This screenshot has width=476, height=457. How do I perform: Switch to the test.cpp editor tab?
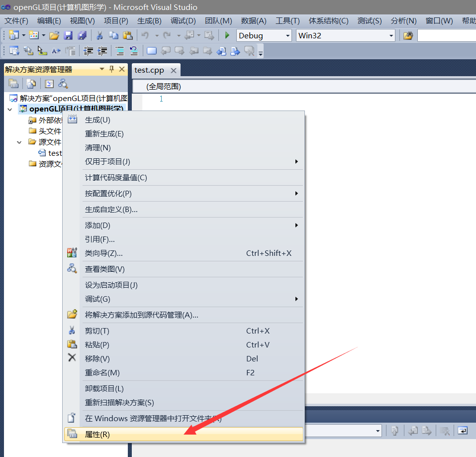(151, 70)
